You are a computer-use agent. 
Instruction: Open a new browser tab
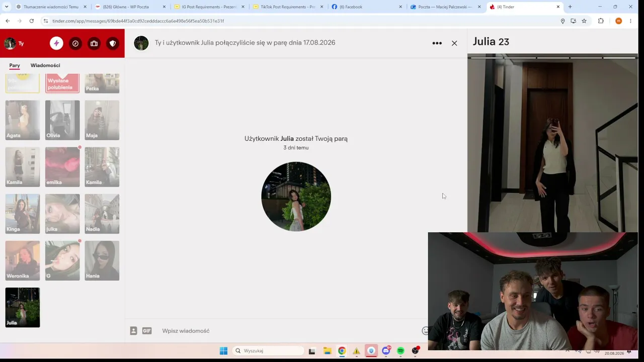(570, 7)
